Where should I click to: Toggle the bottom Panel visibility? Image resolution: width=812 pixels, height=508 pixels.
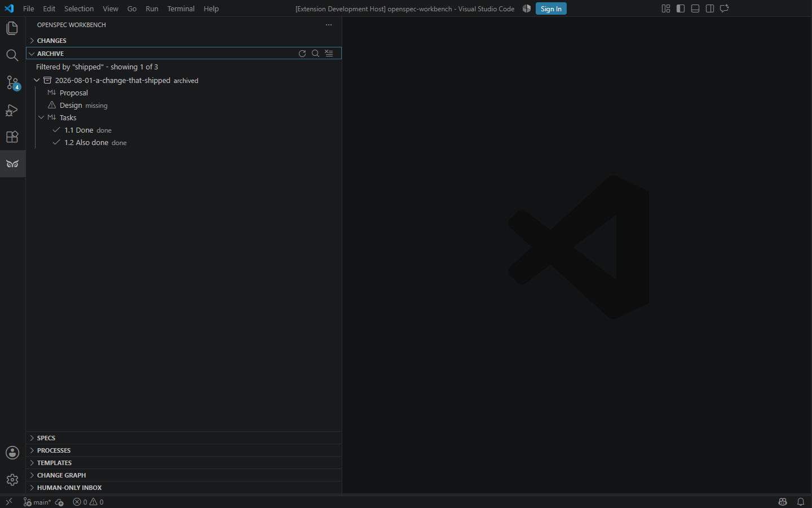coord(695,8)
